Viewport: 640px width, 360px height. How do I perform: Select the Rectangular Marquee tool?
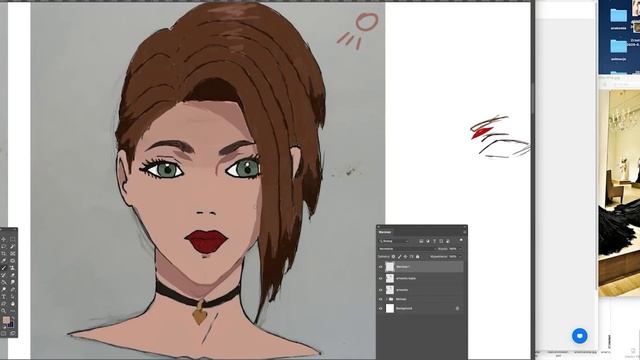click(x=13, y=239)
